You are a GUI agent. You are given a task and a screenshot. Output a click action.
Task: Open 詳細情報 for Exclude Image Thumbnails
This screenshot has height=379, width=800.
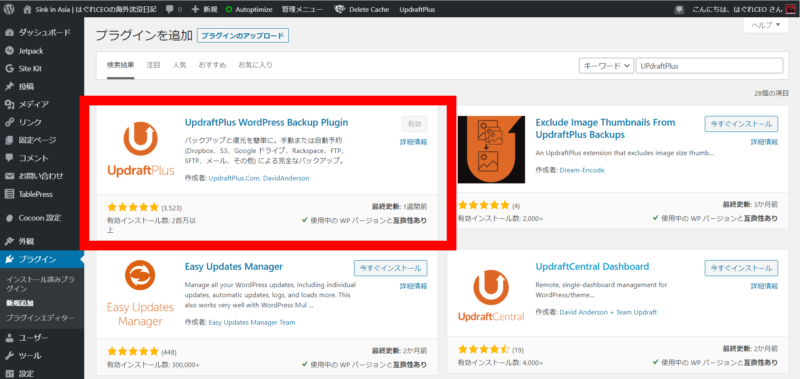pos(764,142)
